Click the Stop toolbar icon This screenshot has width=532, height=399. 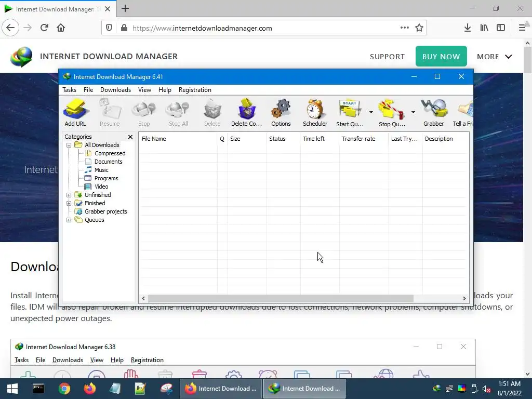coord(144,113)
